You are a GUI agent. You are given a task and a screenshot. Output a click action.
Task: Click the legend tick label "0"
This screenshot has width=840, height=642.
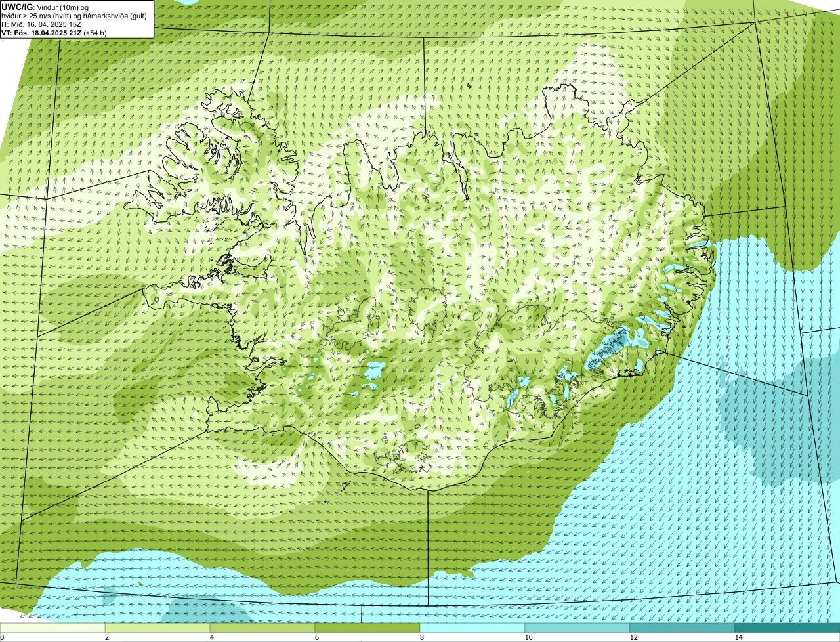[x=2, y=637]
